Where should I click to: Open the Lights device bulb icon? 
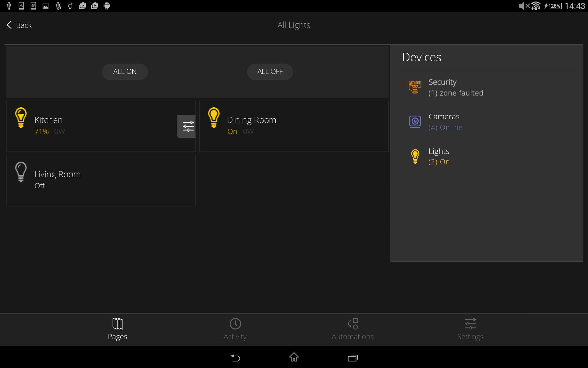click(415, 156)
